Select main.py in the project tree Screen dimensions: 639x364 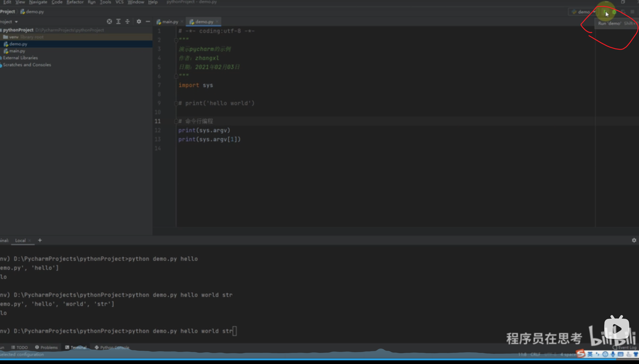15,51
